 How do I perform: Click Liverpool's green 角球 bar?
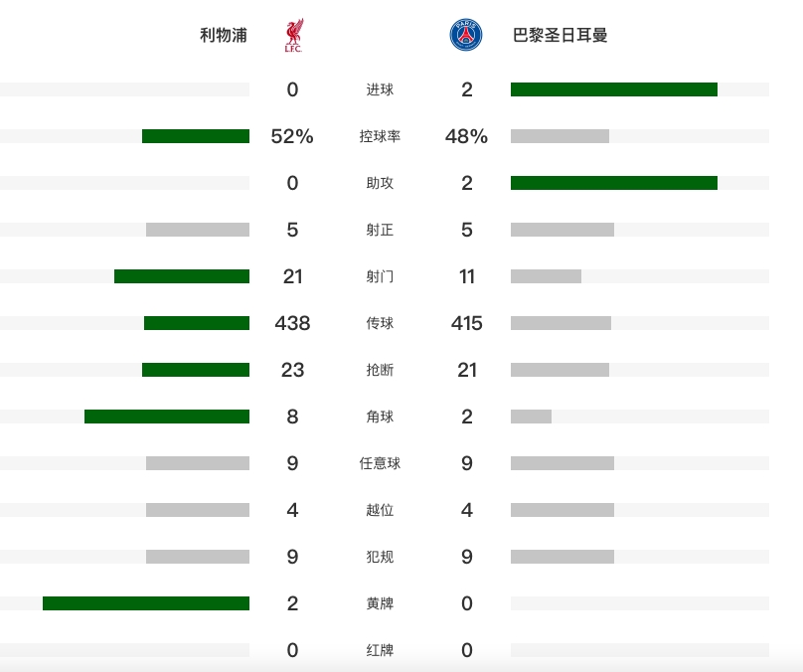pos(167,417)
